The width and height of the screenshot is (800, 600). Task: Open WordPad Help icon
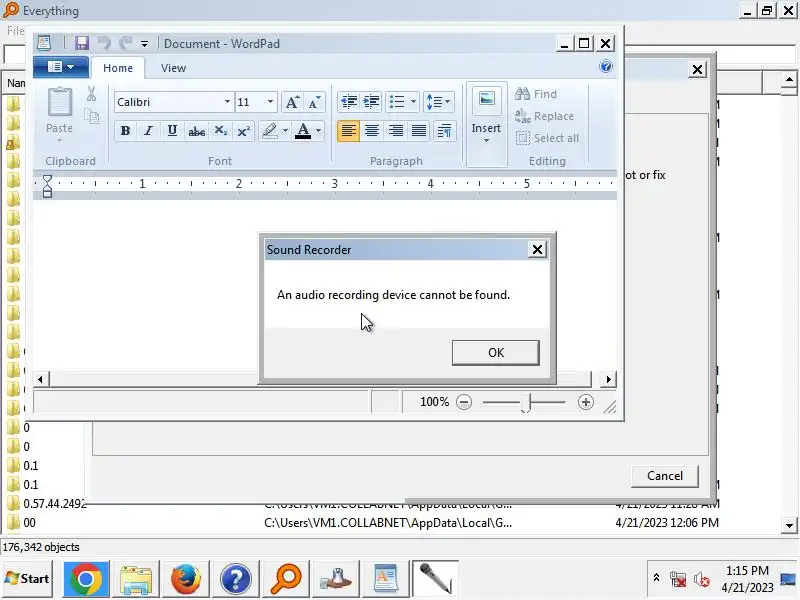point(606,66)
